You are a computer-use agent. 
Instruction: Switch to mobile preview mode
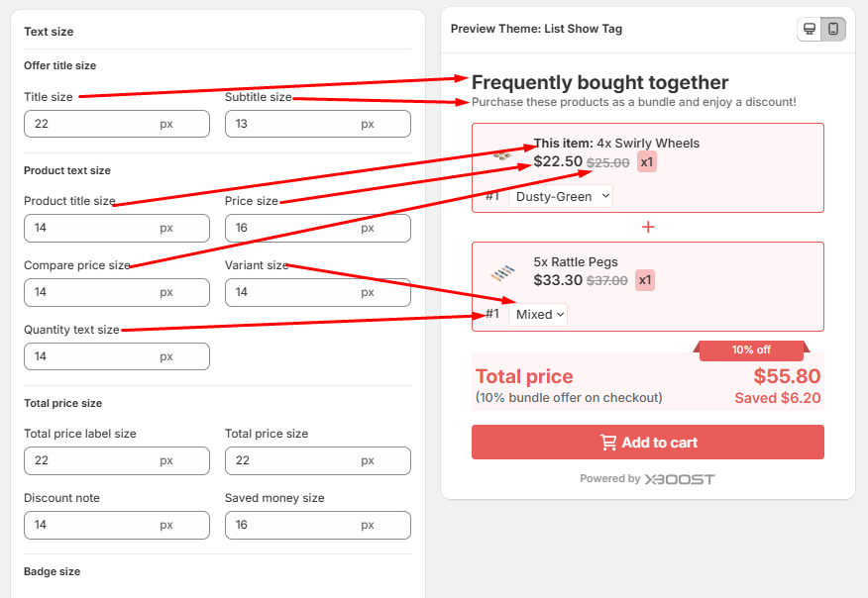[x=833, y=29]
